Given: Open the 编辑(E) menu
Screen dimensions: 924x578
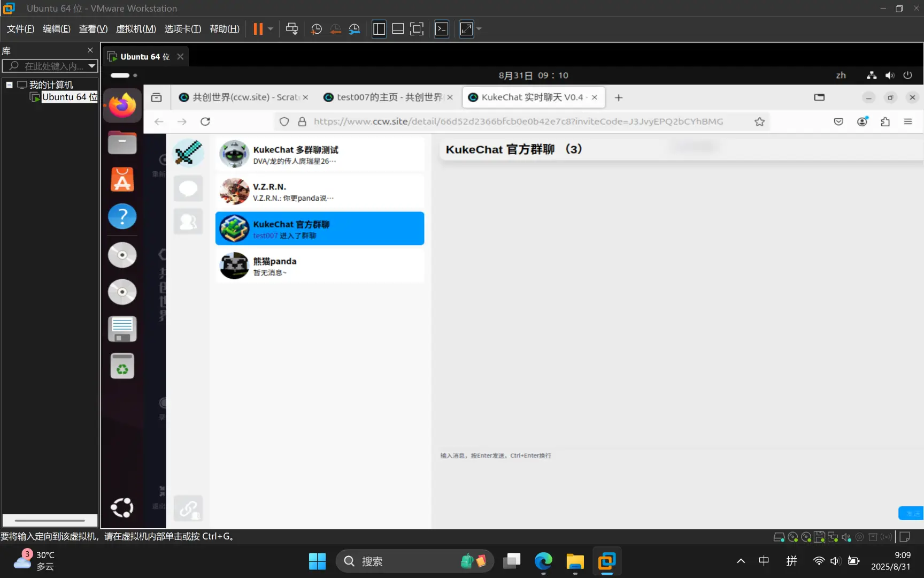Looking at the screenshot, I should coord(57,29).
